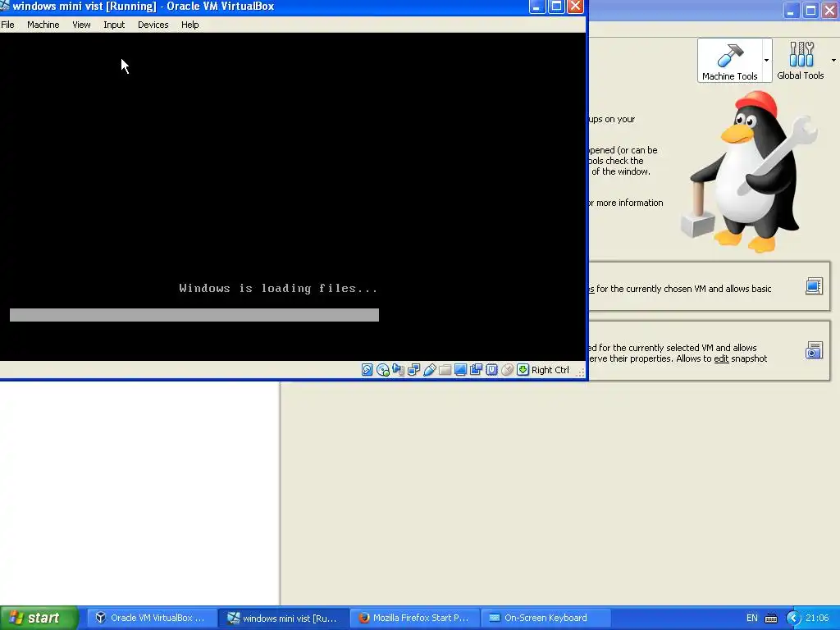Viewport: 840px width, 630px height.
Task: Click the 'Windows is loading files...' text
Action: click(x=279, y=288)
